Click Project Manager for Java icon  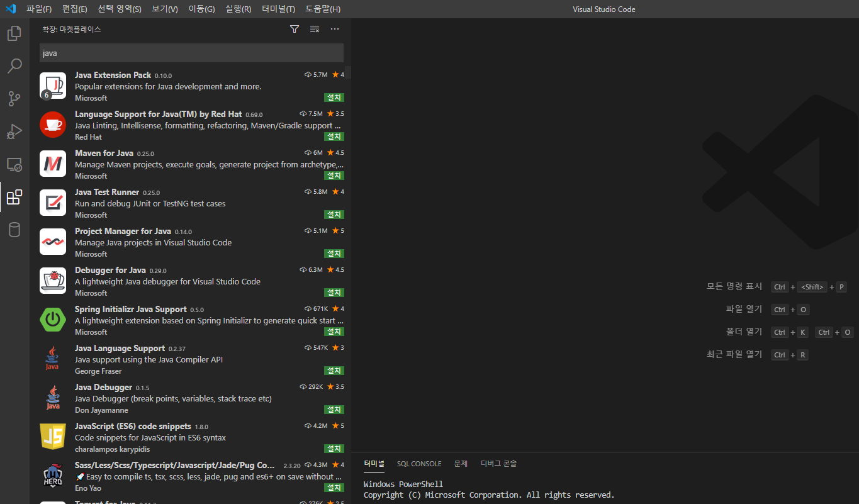[53, 242]
